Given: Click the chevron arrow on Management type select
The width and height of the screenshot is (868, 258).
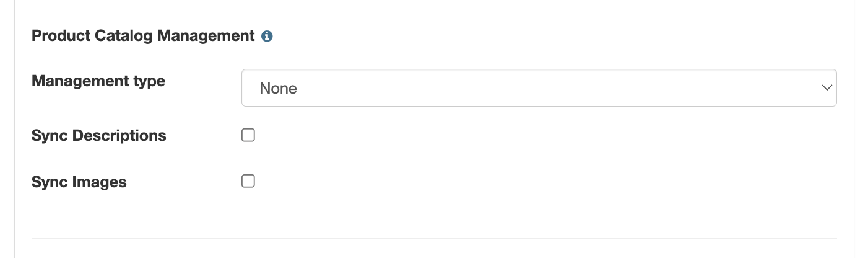Looking at the screenshot, I should click(826, 88).
